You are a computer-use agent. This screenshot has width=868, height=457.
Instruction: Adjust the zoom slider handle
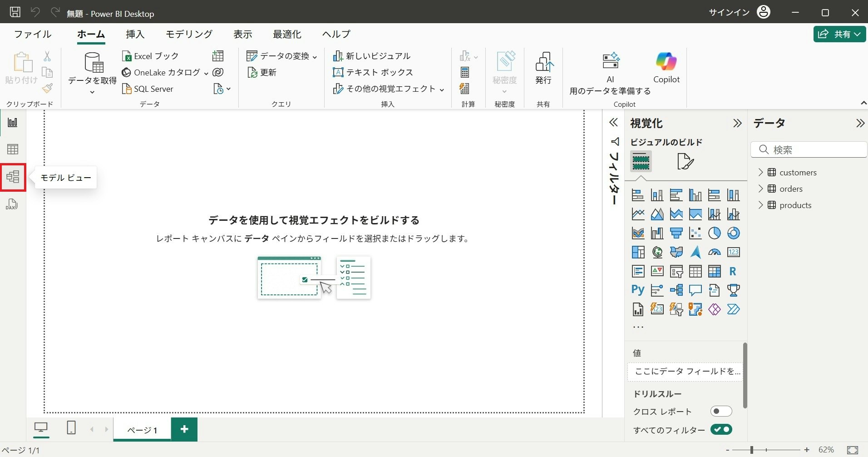pos(752,450)
